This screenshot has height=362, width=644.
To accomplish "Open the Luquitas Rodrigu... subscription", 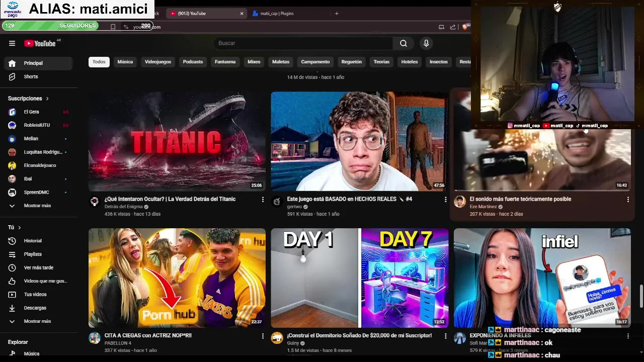I will tap(39, 152).
